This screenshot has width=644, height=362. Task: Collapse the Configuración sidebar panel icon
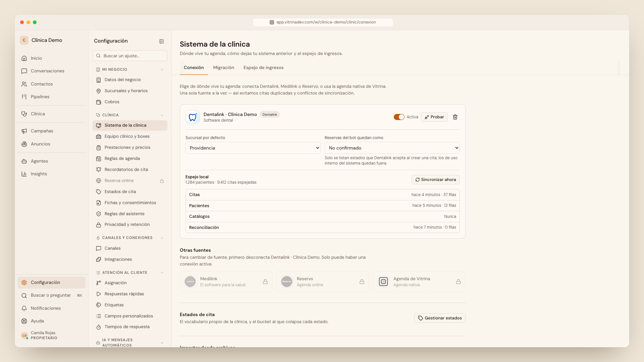tap(161, 41)
